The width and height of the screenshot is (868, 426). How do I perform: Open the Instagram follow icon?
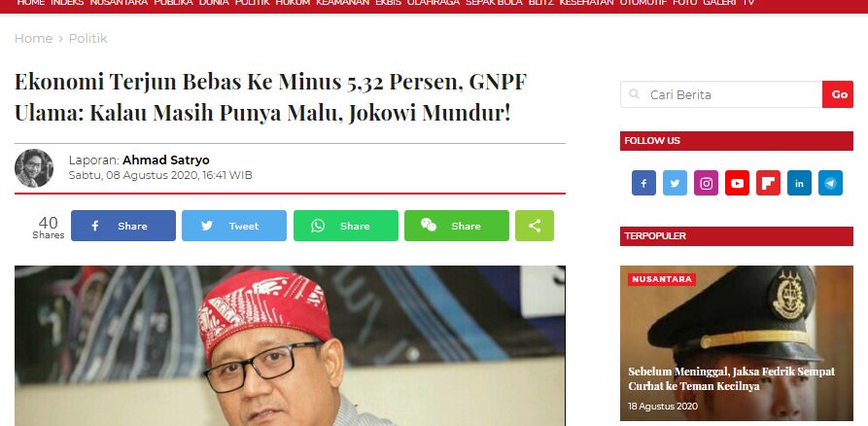click(706, 183)
